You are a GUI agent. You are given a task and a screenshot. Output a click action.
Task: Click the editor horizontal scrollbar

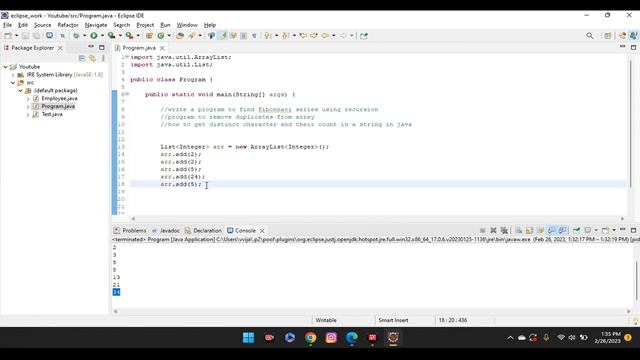[x=378, y=219]
